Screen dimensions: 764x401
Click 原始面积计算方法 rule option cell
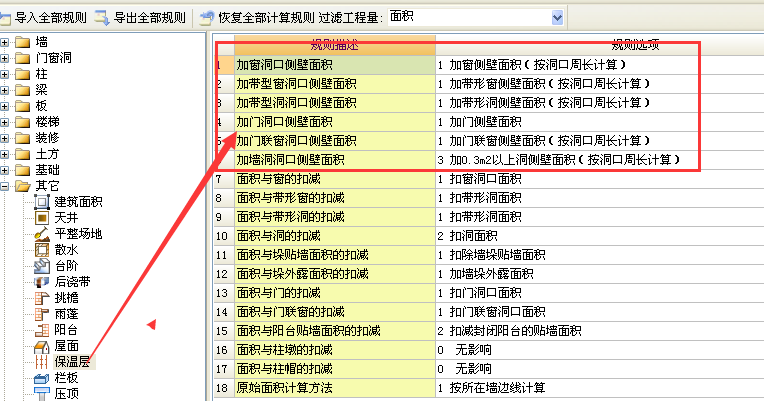(600, 387)
